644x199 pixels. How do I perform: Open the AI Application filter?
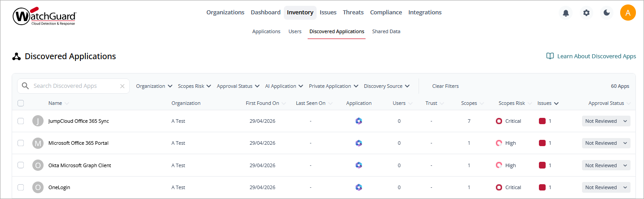tap(284, 86)
